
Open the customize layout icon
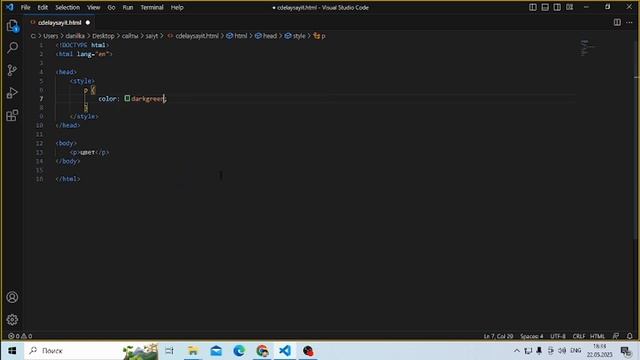569,7
